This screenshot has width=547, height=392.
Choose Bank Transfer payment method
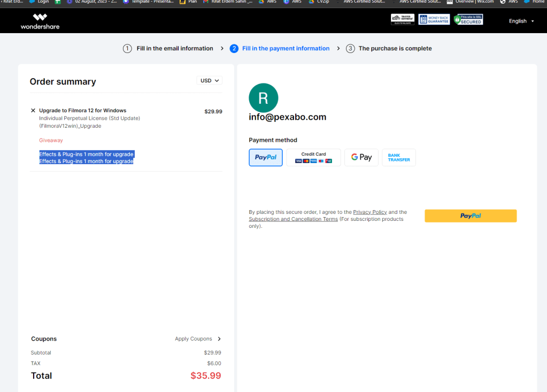tap(399, 157)
